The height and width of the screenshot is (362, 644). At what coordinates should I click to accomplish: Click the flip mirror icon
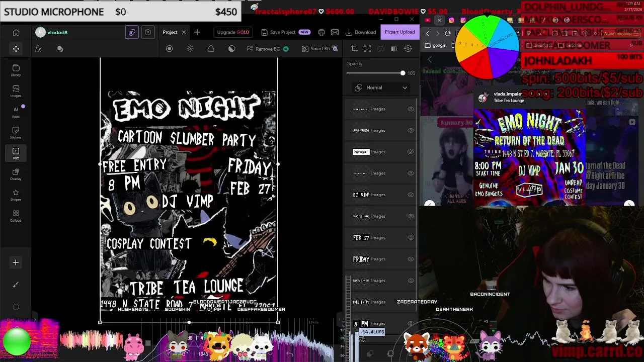pyautogui.click(x=394, y=49)
